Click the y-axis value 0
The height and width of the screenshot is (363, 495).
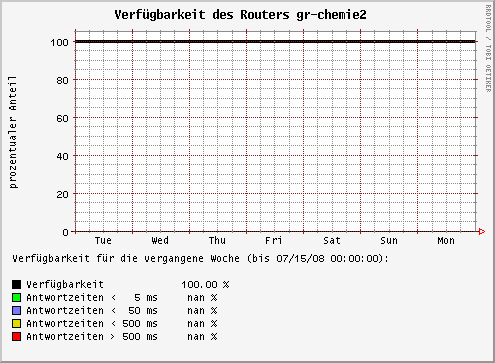pos(65,232)
